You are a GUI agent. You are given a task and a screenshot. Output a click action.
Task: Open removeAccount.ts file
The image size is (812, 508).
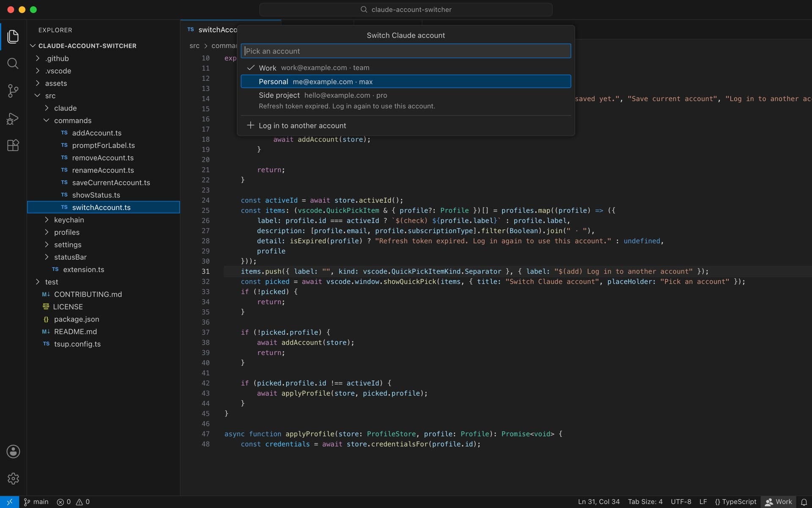point(103,157)
